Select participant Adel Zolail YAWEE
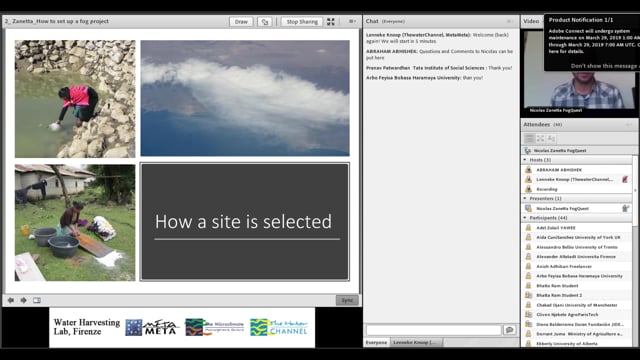640x360 pixels. click(577, 228)
